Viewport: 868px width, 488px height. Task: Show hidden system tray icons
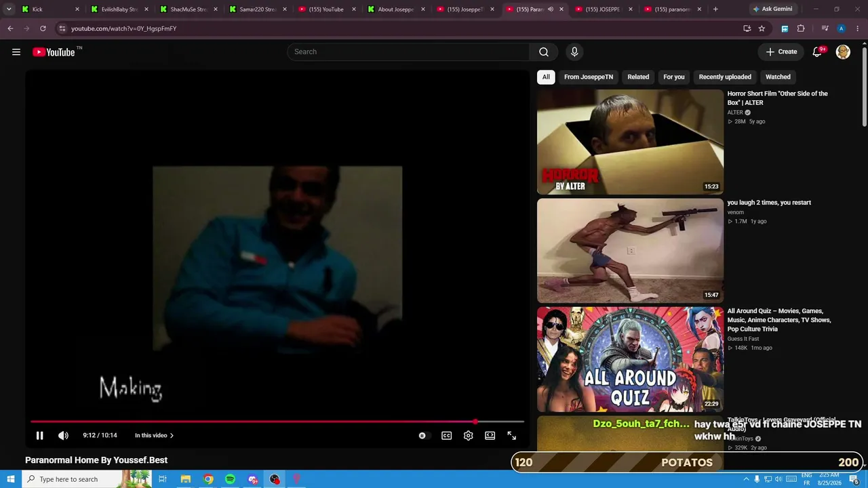[x=746, y=479]
